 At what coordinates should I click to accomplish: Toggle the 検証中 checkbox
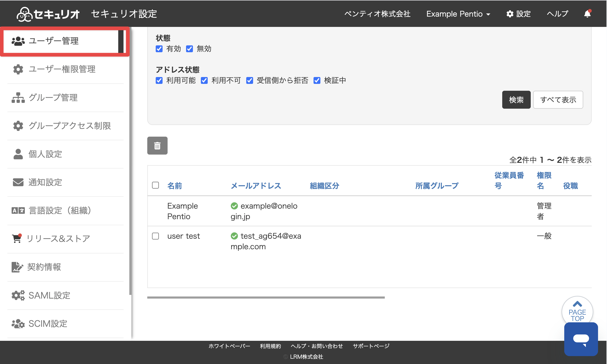pyautogui.click(x=317, y=80)
